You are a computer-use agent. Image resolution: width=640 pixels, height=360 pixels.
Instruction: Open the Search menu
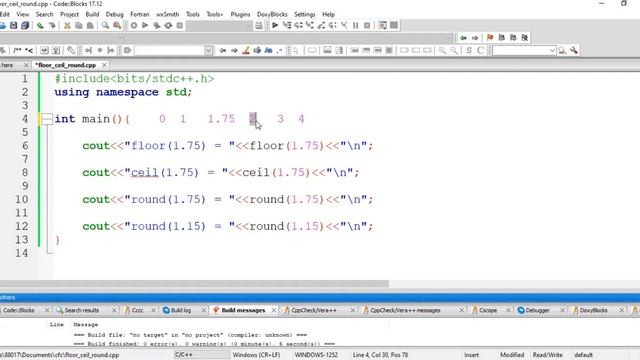click(44, 14)
